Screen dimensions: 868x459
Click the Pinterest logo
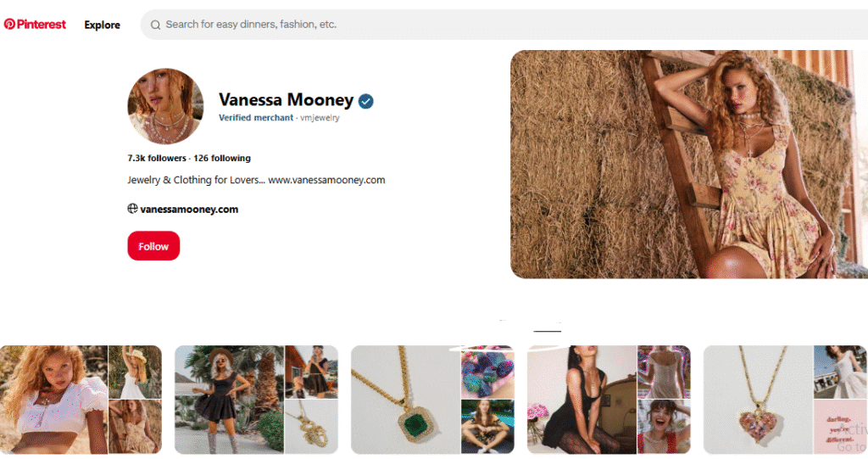tap(35, 25)
